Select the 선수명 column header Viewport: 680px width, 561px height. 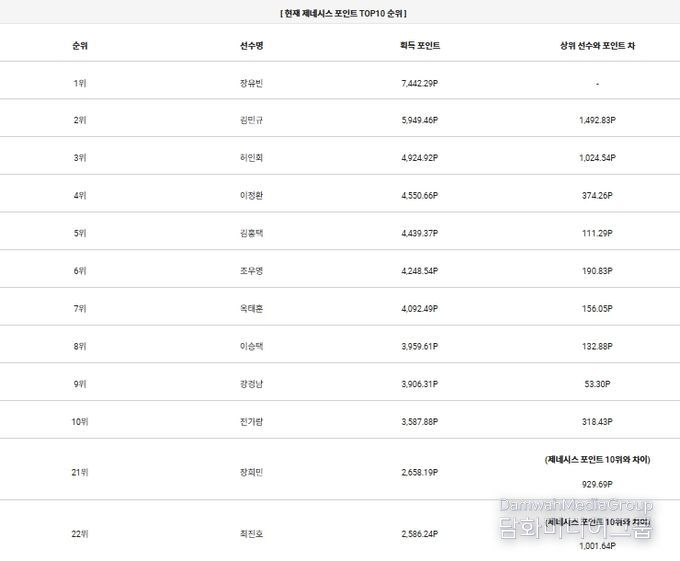click(252, 46)
